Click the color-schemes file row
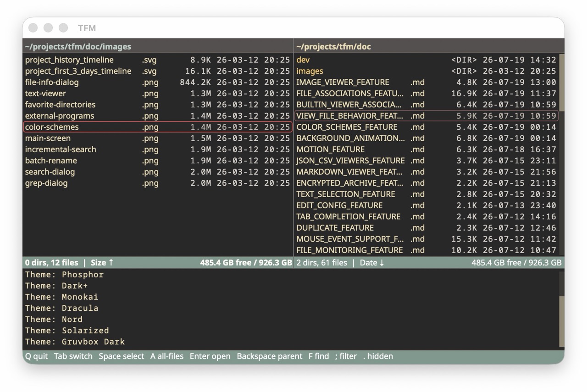 click(x=158, y=127)
